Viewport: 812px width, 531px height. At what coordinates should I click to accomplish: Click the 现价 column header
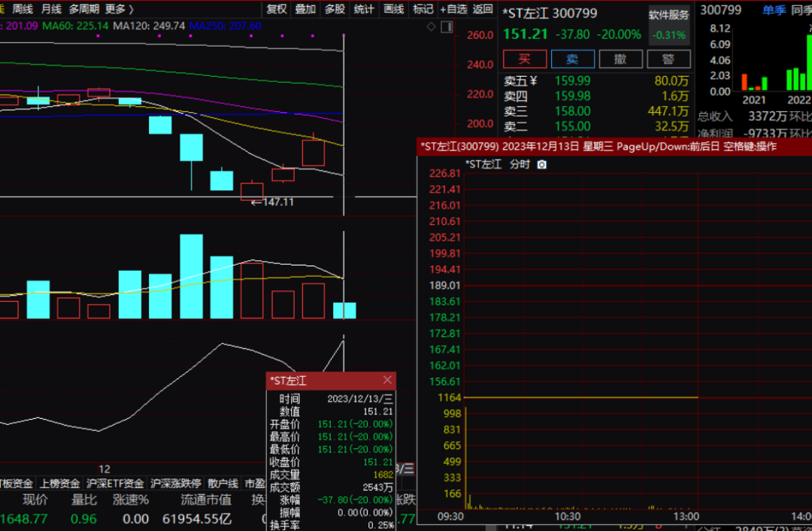coord(35,500)
